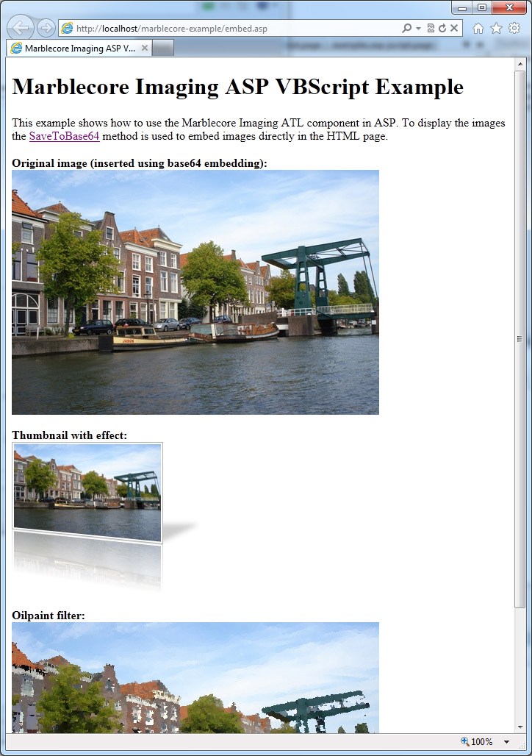Viewport: 532px width, 756px height.
Task: Maximize the browser window
Action: tap(482, 7)
